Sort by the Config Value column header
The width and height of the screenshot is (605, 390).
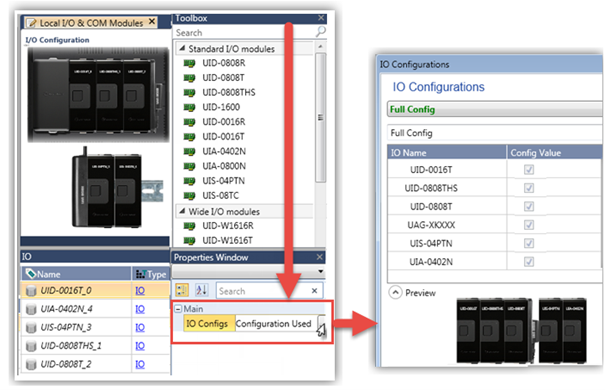tap(554, 153)
